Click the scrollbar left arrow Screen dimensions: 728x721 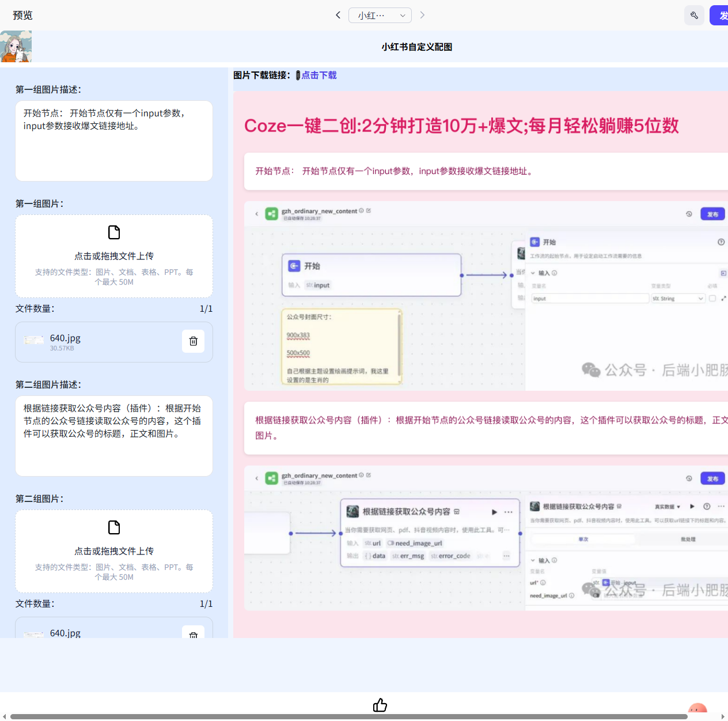(4, 716)
